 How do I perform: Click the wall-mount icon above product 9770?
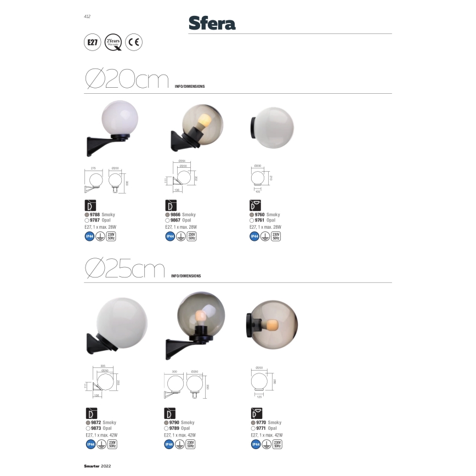tap(256, 413)
